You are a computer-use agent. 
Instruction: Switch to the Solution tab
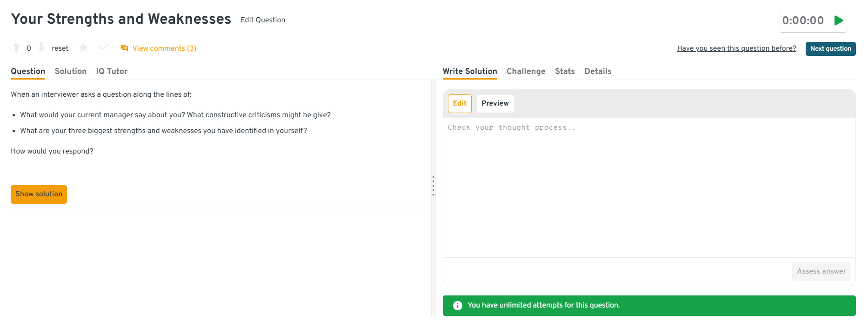click(x=71, y=71)
